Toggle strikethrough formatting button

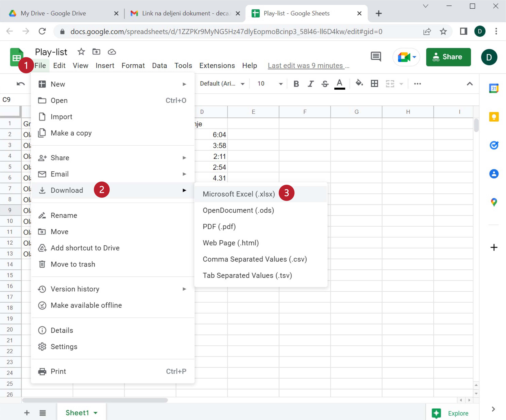click(x=325, y=84)
